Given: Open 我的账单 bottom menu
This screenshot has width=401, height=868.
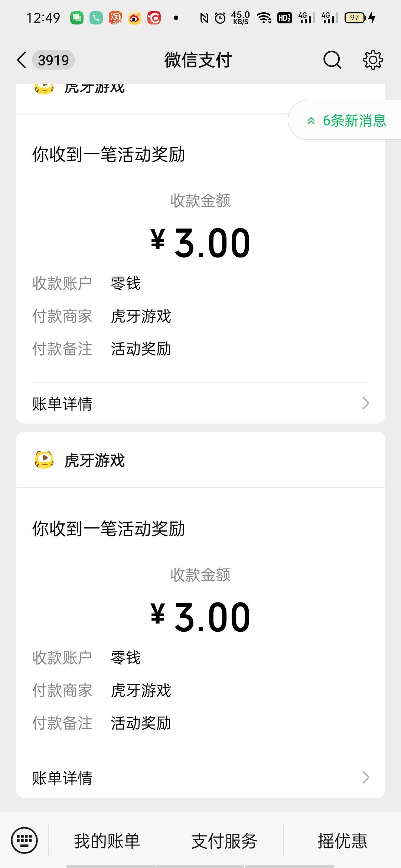Looking at the screenshot, I should coord(107,841).
